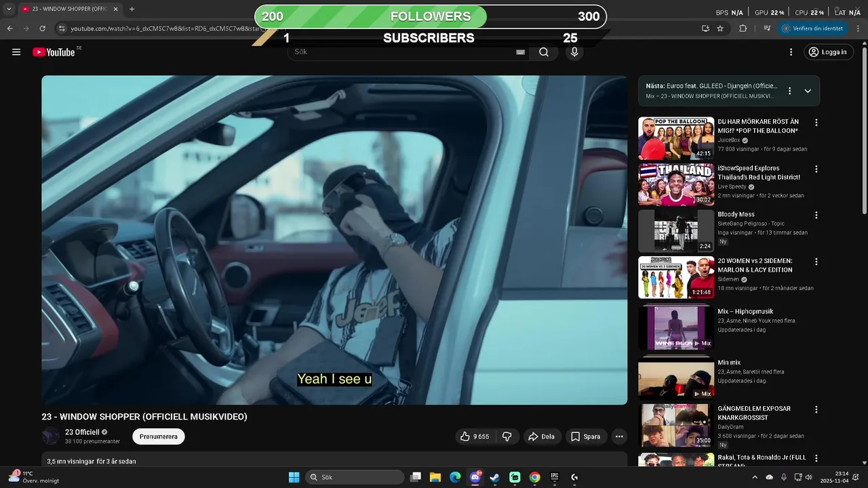Open the Dela share dialog
This screenshot has height=488, width=868.
click(x=542, y=436)
